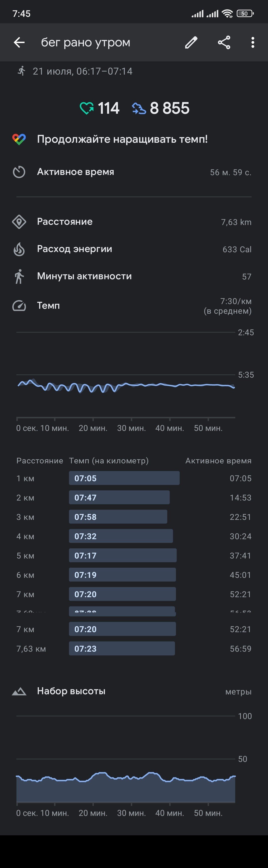Image resolution: width=268 pixels, height=868 pixels.
Task: Tap Продолжайте наращивать темп! message
Action: pyautogui.click(x=122, y=139)
